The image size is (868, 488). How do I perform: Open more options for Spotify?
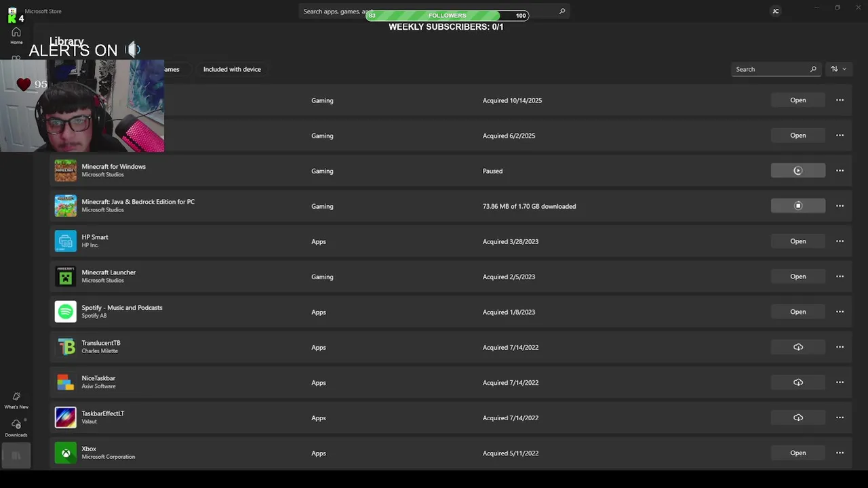[x=840, y=312]
